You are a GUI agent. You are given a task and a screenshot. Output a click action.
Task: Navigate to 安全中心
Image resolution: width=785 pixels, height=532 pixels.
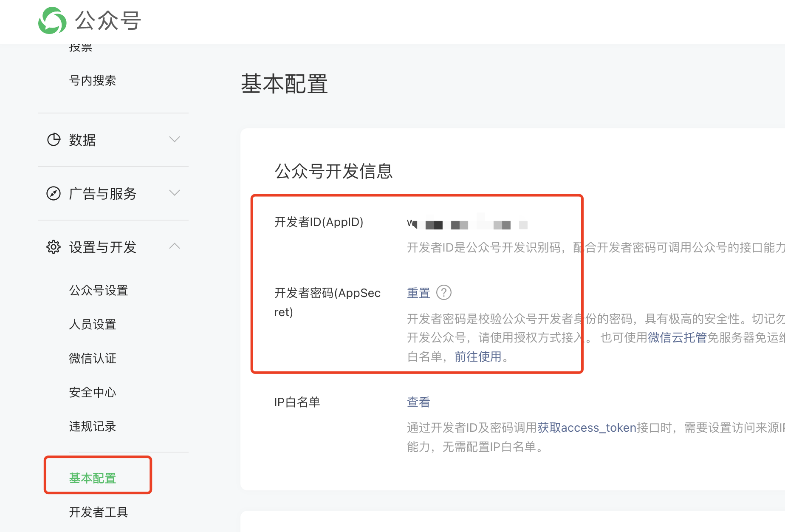tap(93, 392)
